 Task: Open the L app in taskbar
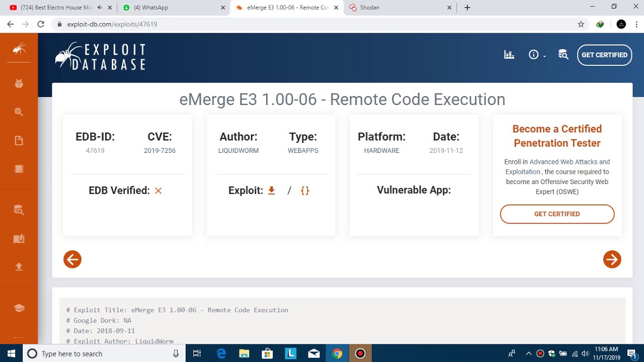coord(291,353)
